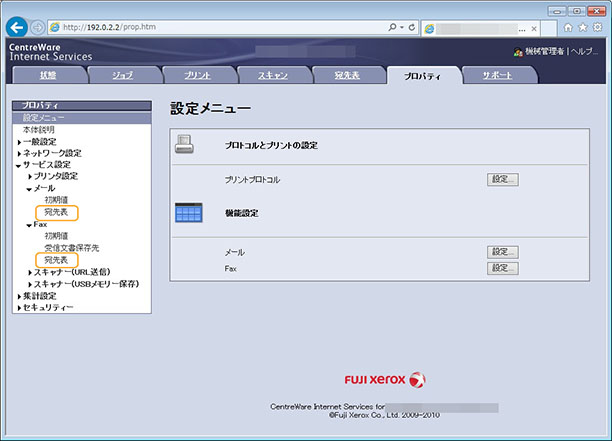The height and width of the screenshot is (441, 612).
Task: Open the browser tools gear icon
Action: pos(597,26)
